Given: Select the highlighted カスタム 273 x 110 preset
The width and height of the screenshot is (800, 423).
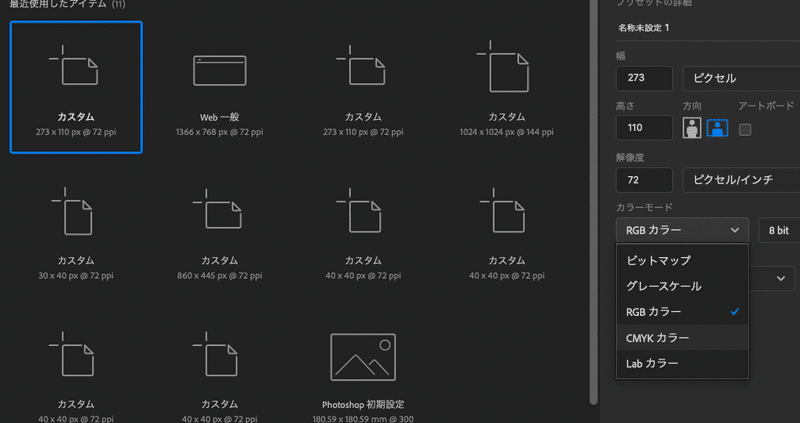Looking at the screenshot, I should (x=76, y=87).
